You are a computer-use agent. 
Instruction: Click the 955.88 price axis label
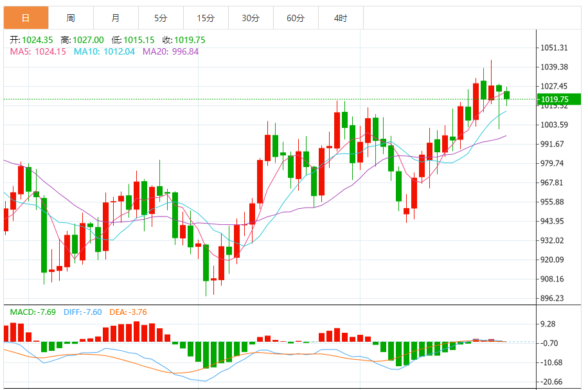552,202
